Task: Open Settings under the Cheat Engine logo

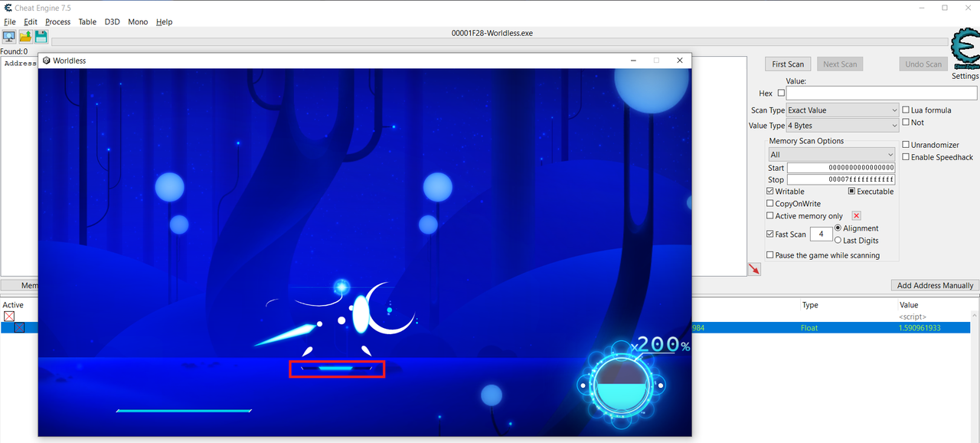Action: coord(965,76)
